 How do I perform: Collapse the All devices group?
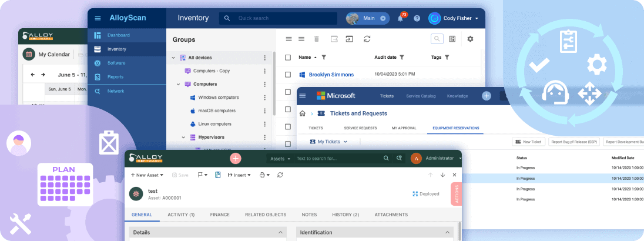173,58
